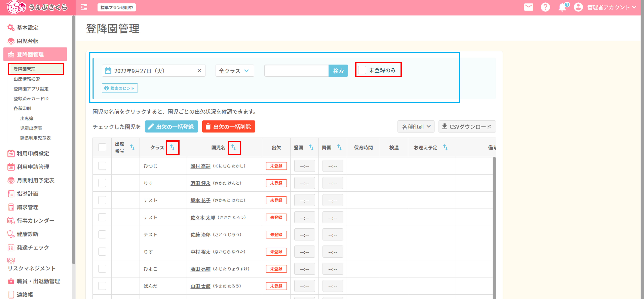Viewport: 644px width, 299px height.
Task: Check the select-all header checkbox
Action: tap(102, 147)
